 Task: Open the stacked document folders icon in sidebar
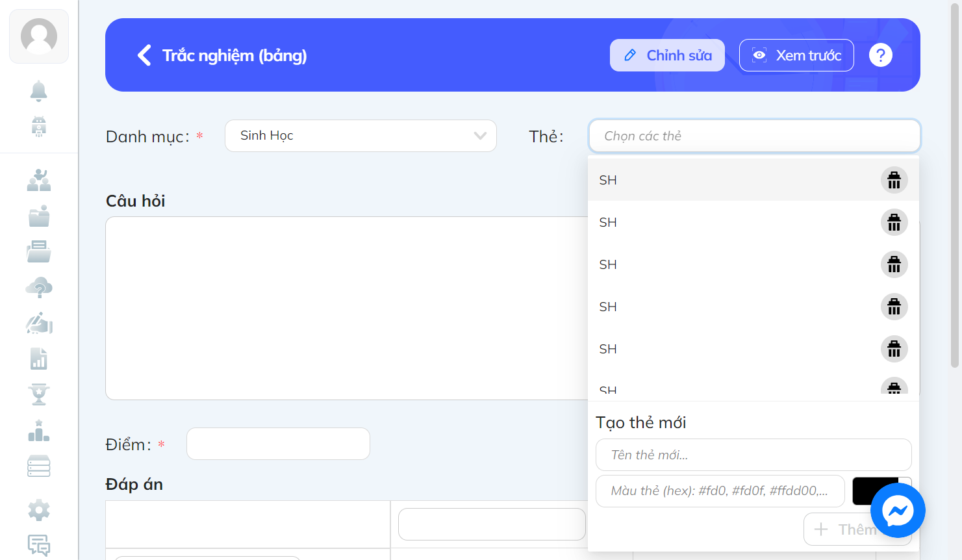39,251
